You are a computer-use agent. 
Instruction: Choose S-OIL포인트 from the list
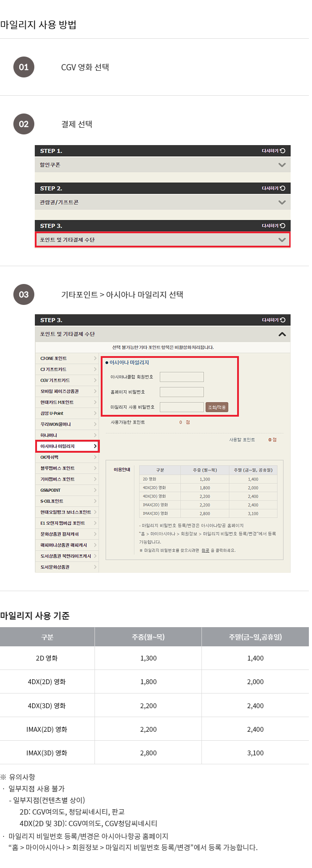(x=67, y=501)
